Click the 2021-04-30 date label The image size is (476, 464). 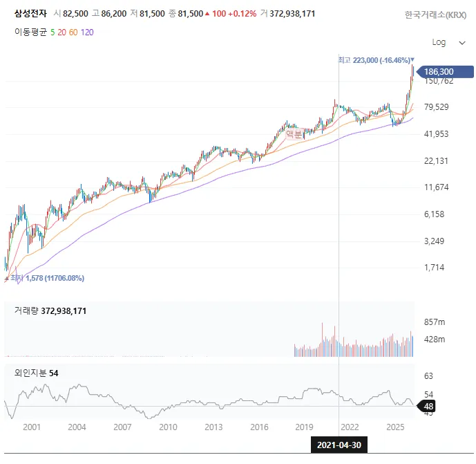[x=339, y=445]
